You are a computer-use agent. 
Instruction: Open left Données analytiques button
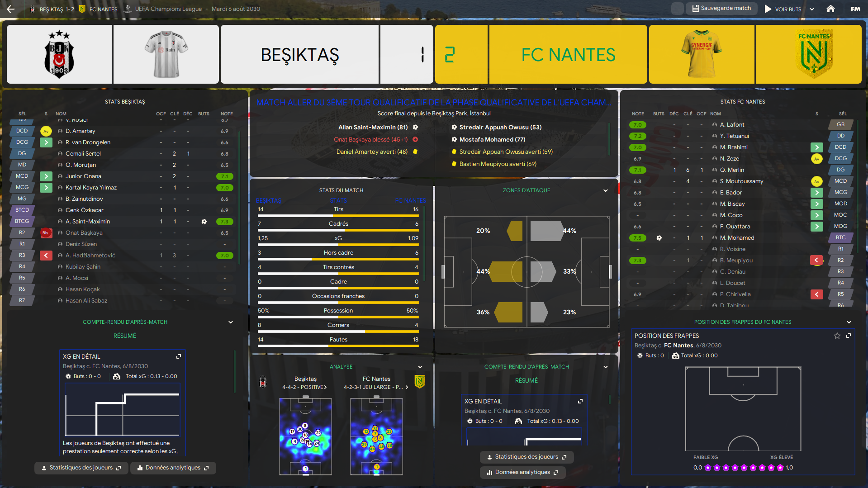pos(173,468)
